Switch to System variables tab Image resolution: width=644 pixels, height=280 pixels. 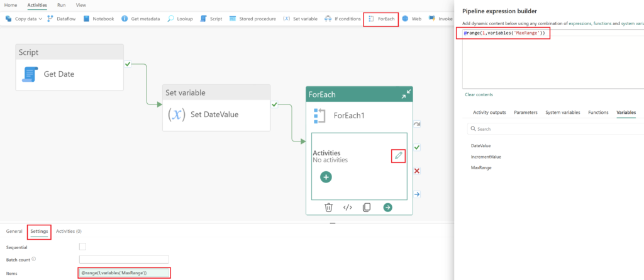click(563, 112)
